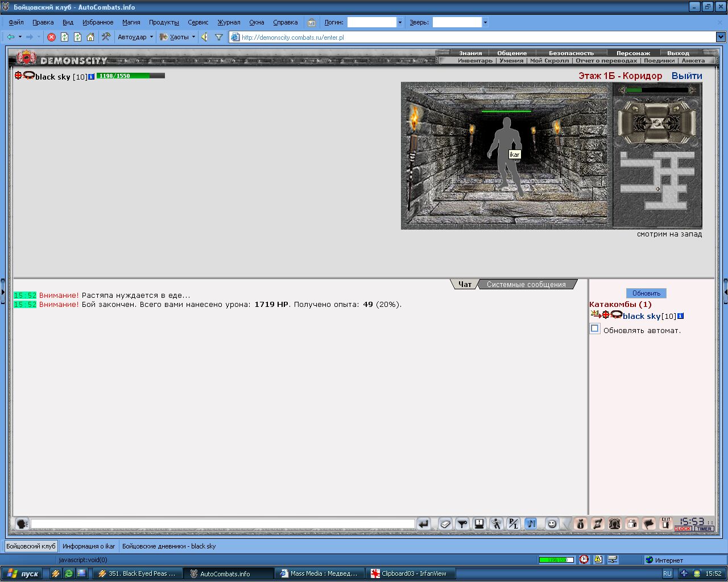This screenshot has height=582, width=728.
Task: Open the crossed-hammers settings icon in the toolbar
Action: point(106,37)
